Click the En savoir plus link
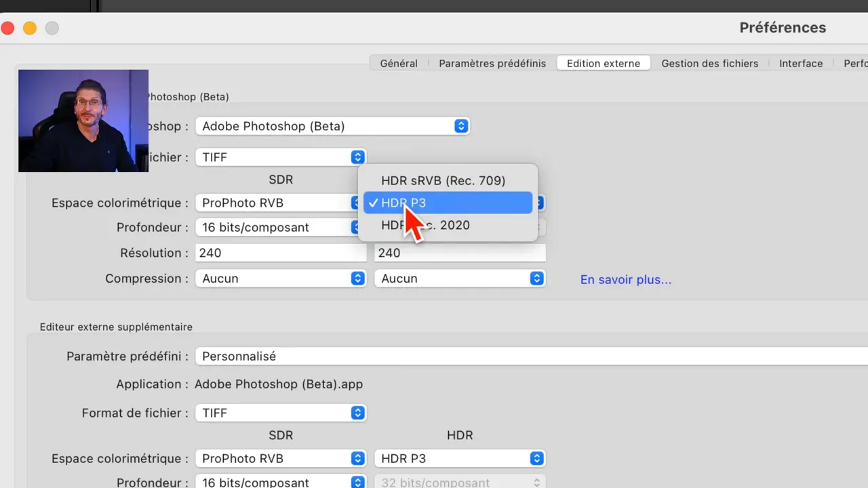868x488 pixels. tap(625, 279)
